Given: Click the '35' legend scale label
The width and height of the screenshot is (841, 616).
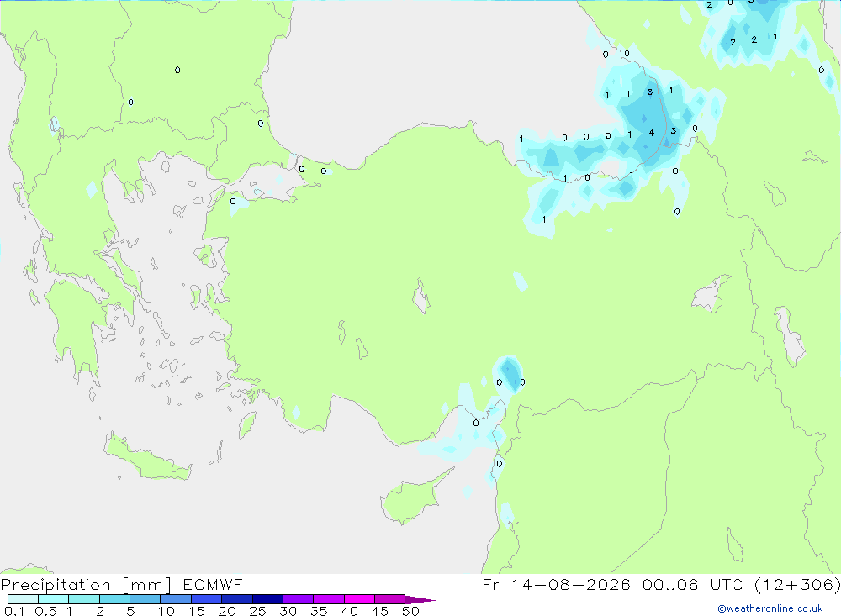Looking at the screenshot, I should 319,611.
